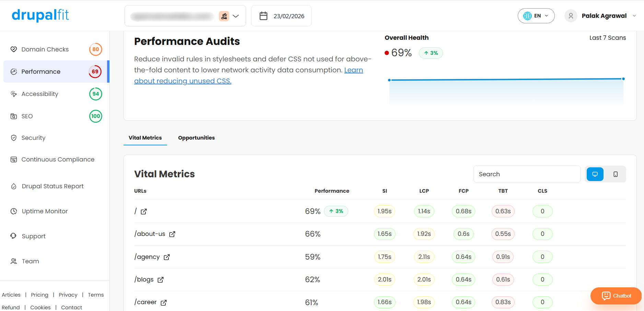Open Drupal Status Report in sidebar

click(52, 186)
